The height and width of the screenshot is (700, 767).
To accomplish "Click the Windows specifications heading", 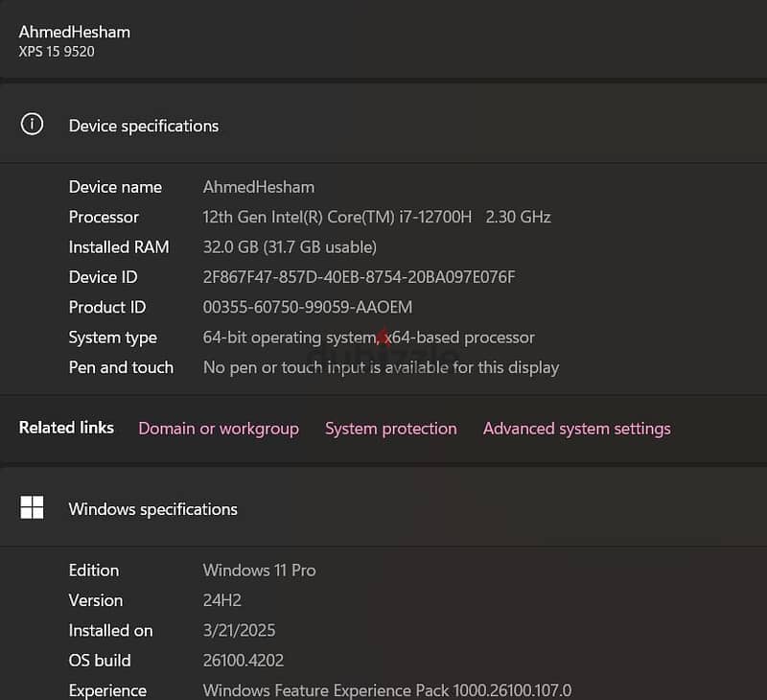I will [x=153, y=509].
